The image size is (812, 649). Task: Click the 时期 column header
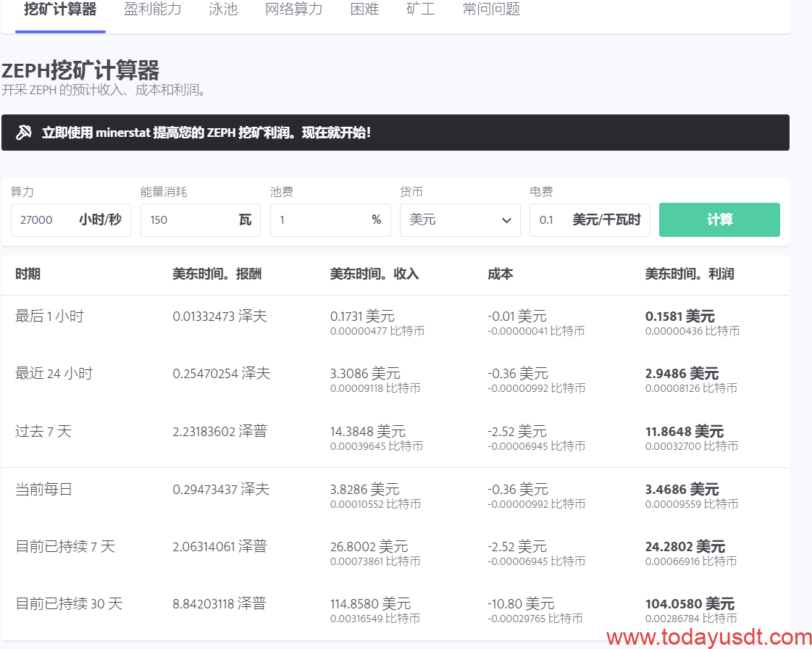click(x=28, y=274)
